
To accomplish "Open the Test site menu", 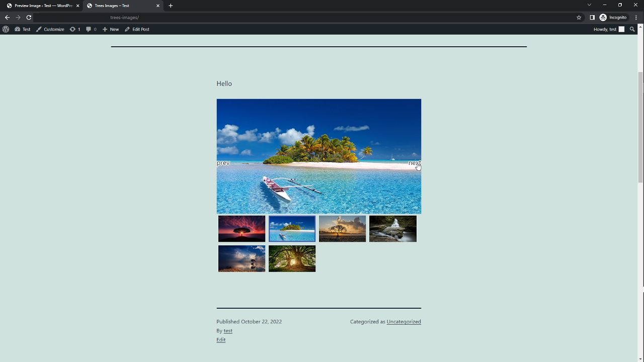I will pyautogui.click(x=23, y=29).
